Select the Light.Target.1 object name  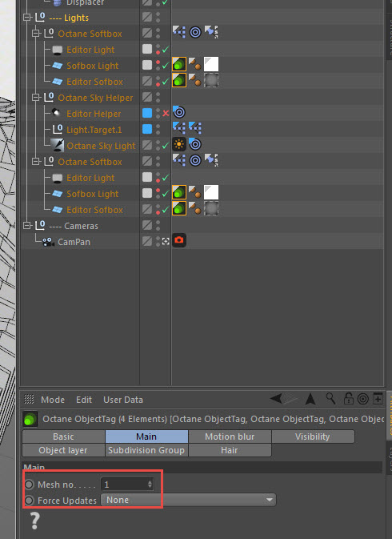(94, 130)
